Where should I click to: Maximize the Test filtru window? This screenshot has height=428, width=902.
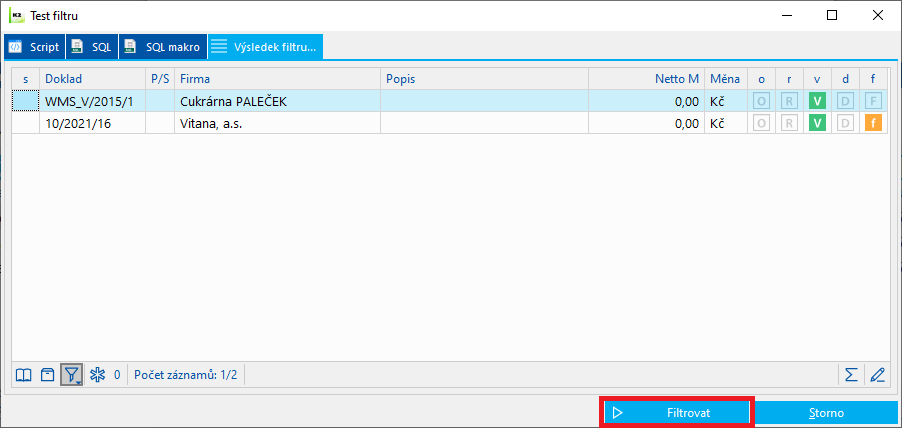(832, 16)
